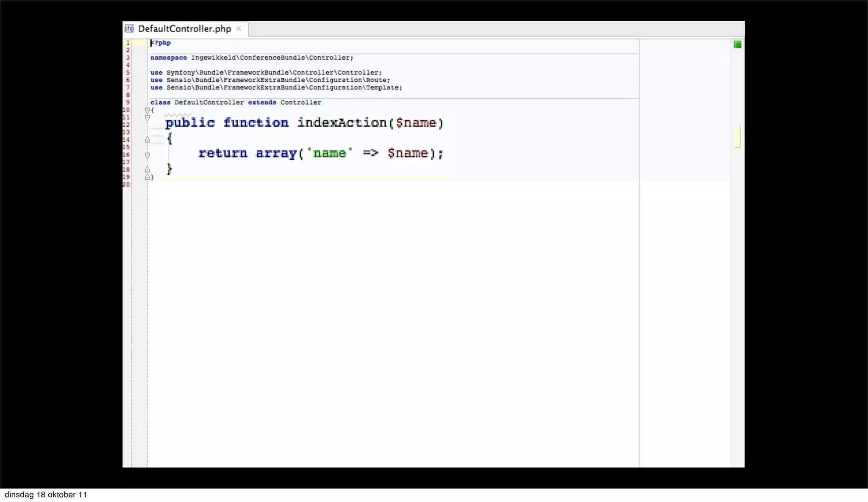
Task: Click the Controller parent class after extends
Action: [300, 103]
